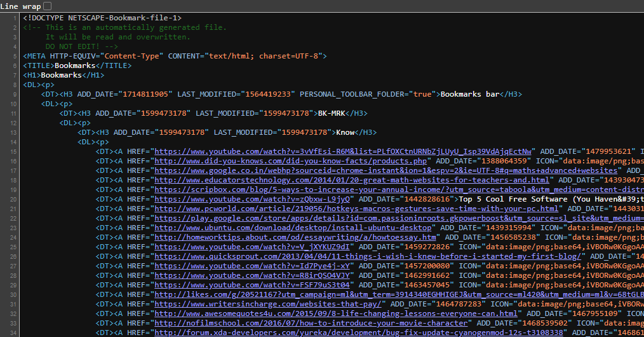Open the play.google.com gkpowerboost link

(x=399, y=218)
